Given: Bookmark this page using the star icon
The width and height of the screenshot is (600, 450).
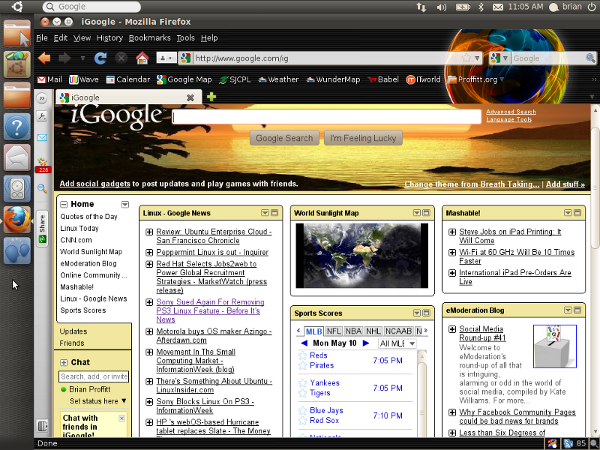Looking at the screenshot, I should click(466, 58).
